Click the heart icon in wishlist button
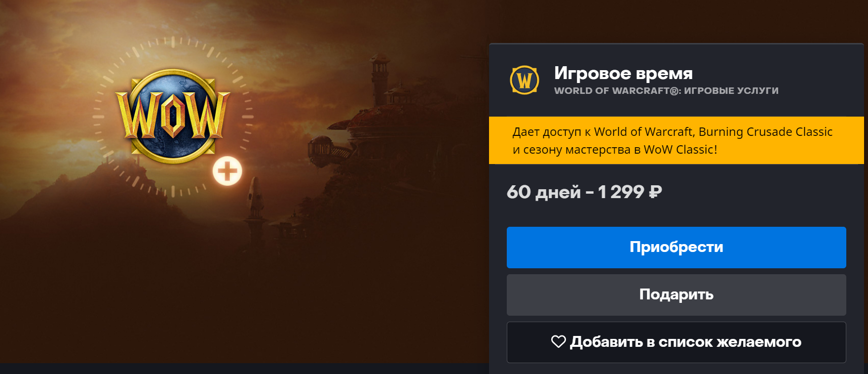868x374 pixels. pyautogui.click(x=559, y=341)
